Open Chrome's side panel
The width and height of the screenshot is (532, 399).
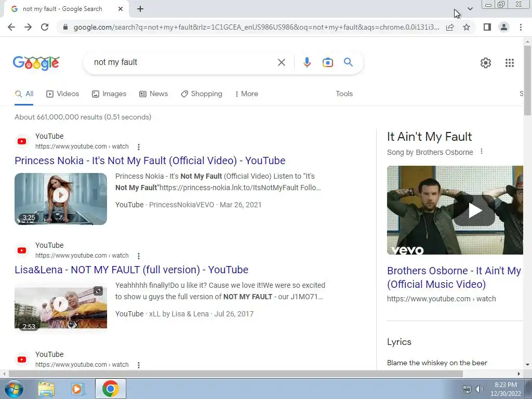tap(487, 27)
